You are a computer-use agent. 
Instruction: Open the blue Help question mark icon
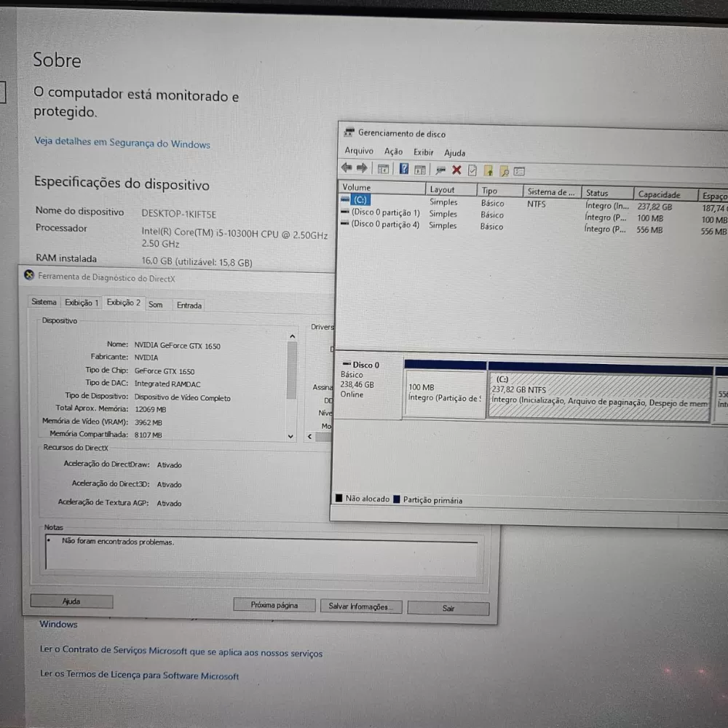[x=404, y=169]
